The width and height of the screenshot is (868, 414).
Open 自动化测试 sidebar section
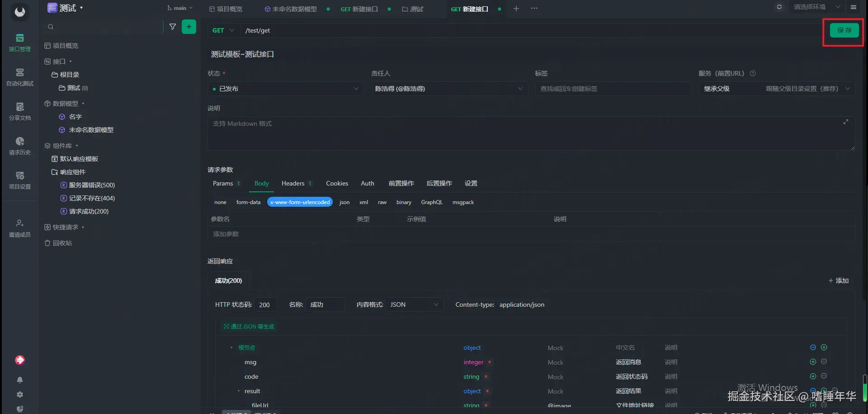click(20, 77)
